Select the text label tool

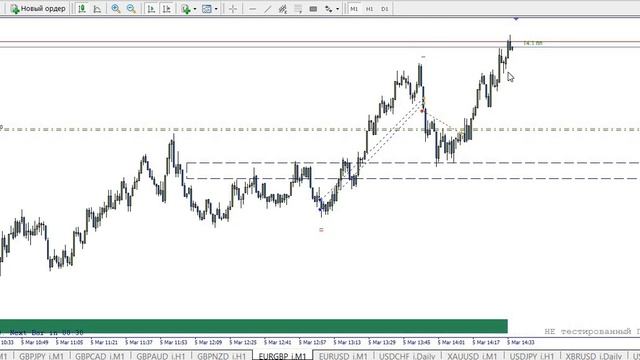click(313, 9)
